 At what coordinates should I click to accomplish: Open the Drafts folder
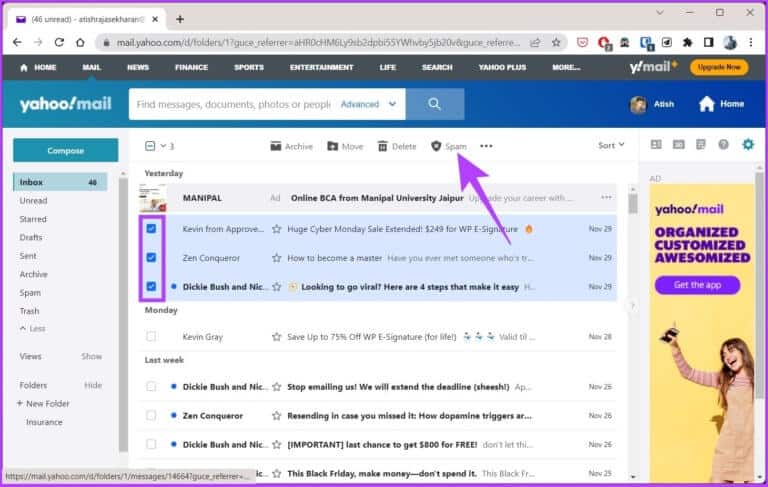coord(30,237)
